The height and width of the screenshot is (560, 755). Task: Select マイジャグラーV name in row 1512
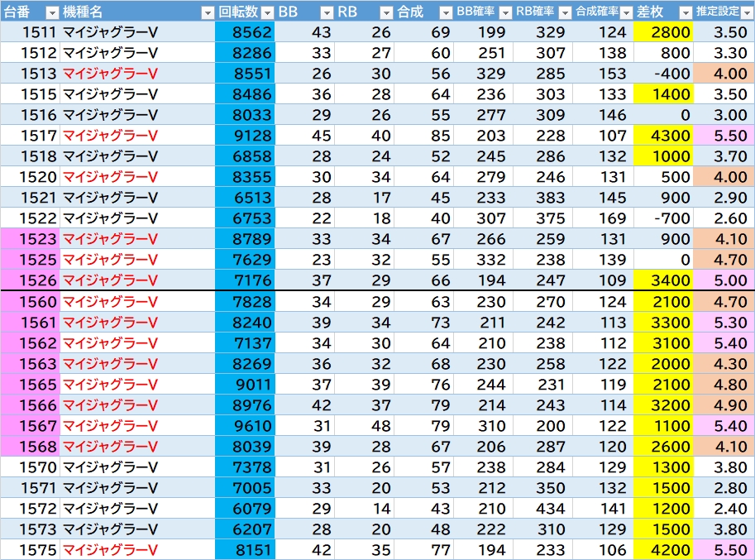tap(110, 52)
